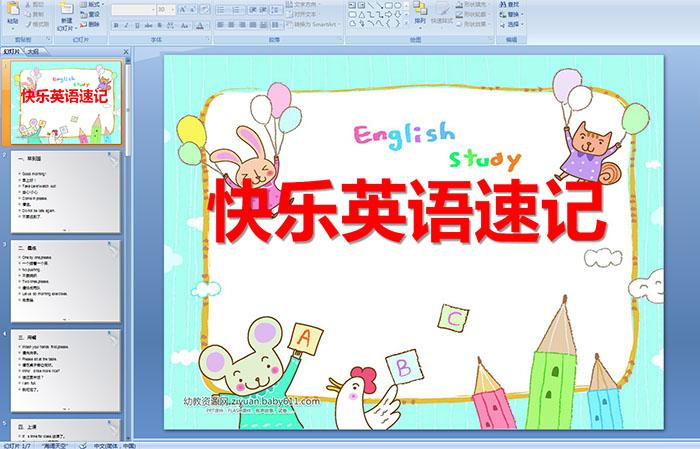
Task: Click the Increase Indent icon
Action: 263,9
